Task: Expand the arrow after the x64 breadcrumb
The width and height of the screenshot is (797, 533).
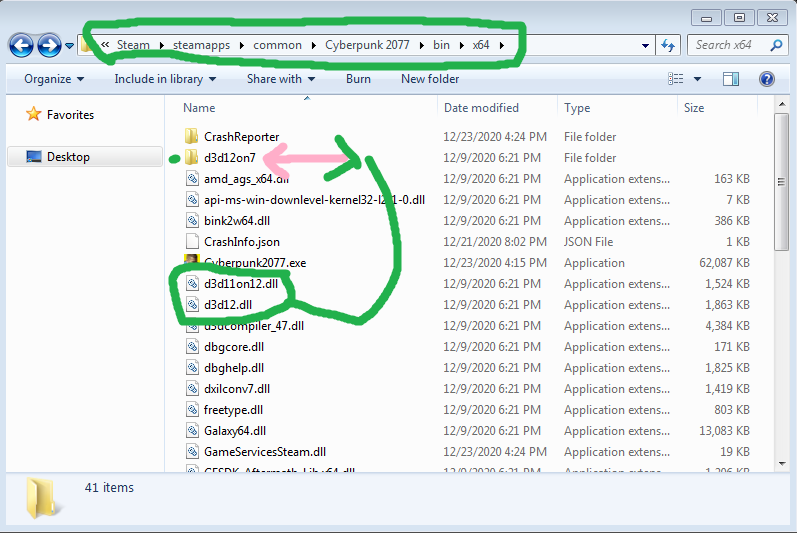Action: point(502,45)
